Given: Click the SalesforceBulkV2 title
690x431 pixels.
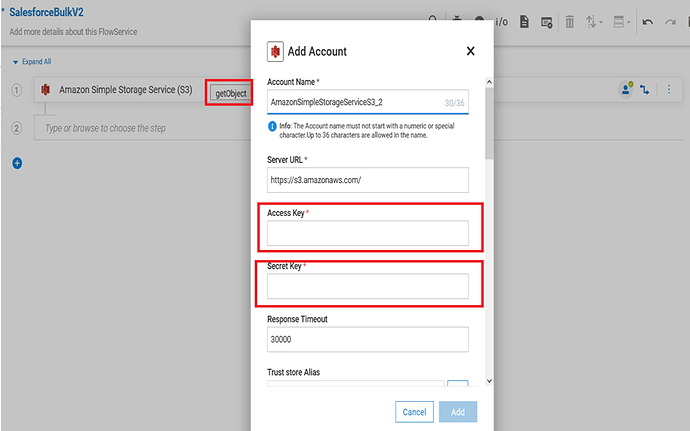Looking at the screenshot, I should tap(46, 12).
